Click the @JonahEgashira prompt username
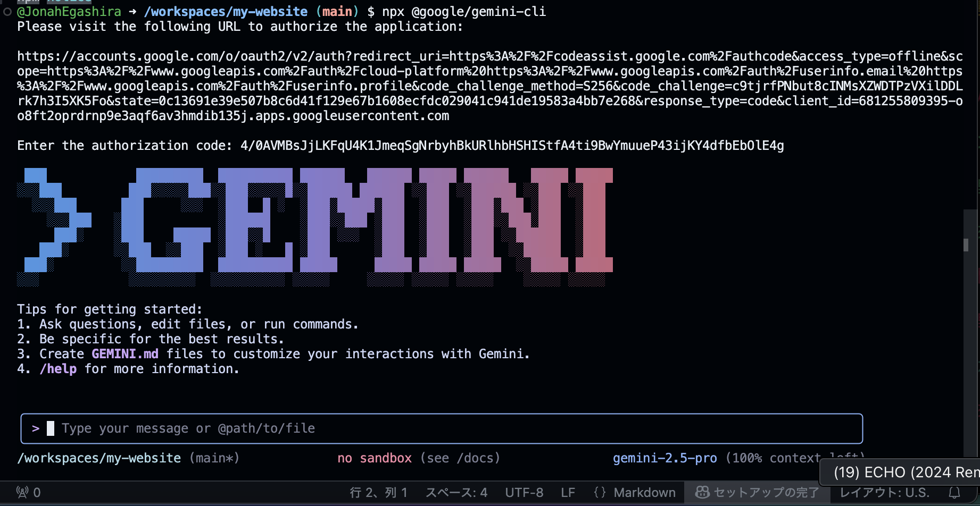 point(69,12)
